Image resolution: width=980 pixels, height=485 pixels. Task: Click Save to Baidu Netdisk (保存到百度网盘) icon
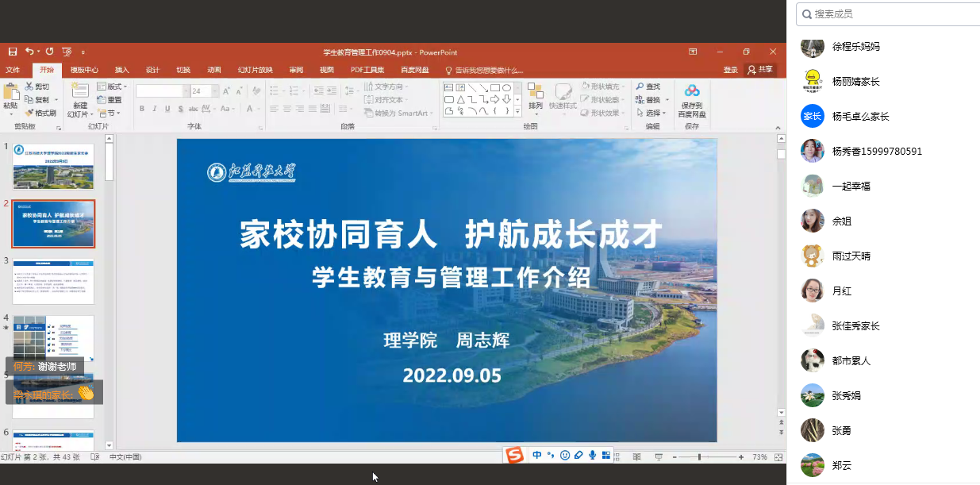click(692, 91)
